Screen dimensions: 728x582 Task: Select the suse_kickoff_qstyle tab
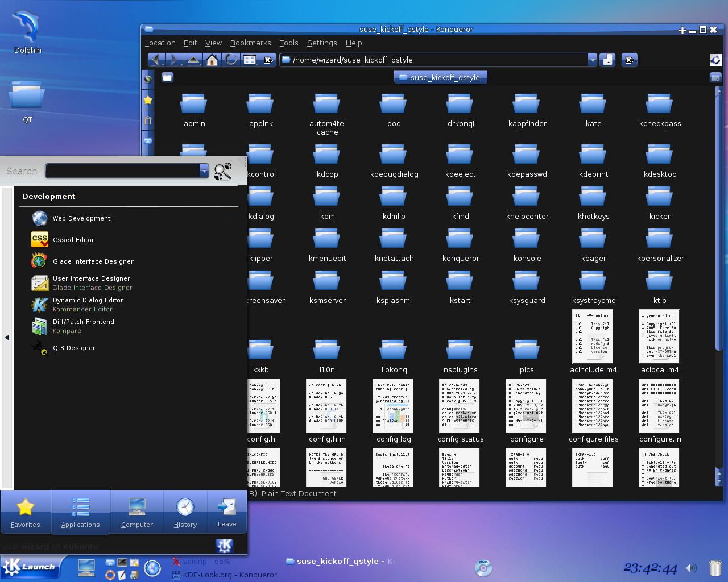pos(440,77)
